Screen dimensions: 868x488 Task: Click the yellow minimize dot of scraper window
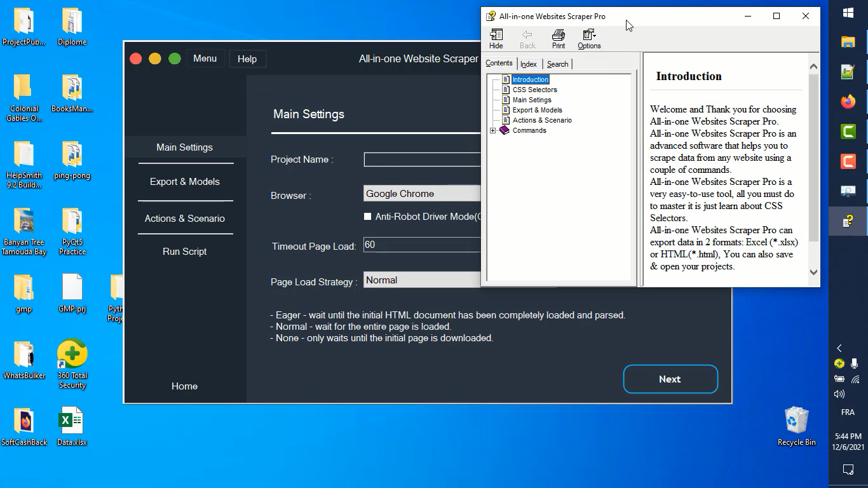click(154, 58)
